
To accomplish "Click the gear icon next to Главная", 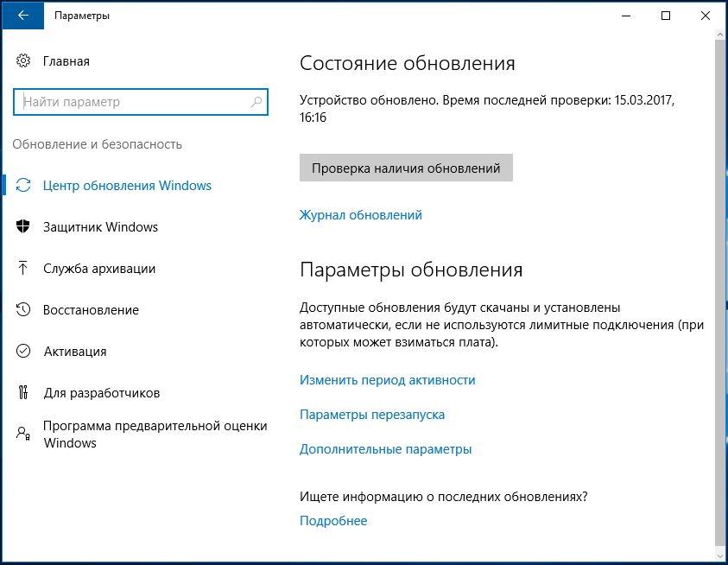I will (23, 60).
